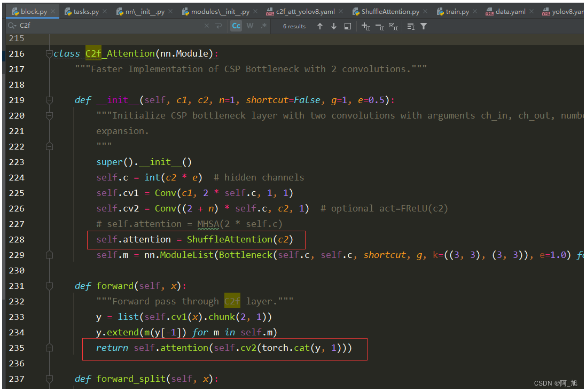The image size is (586, 392).
Task: Toggle Match Case (Cc) option
Action: [236, 26]
